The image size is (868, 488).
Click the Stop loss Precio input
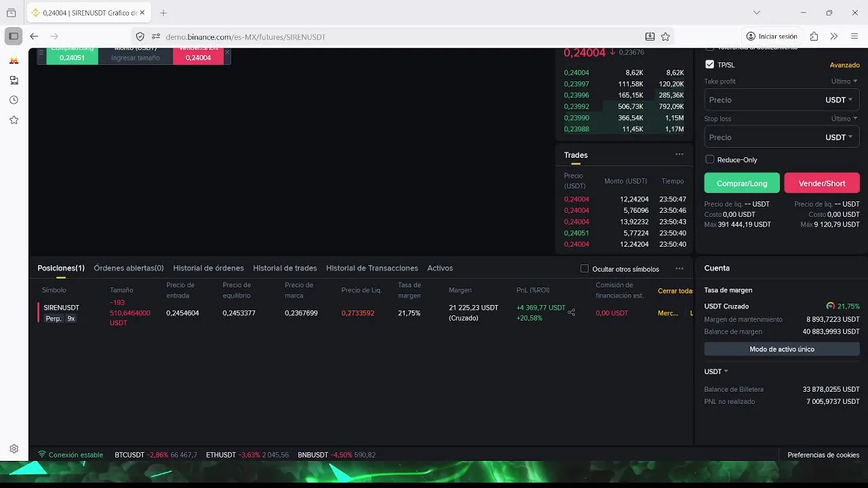pyautogui.click(x=763, y=137)
